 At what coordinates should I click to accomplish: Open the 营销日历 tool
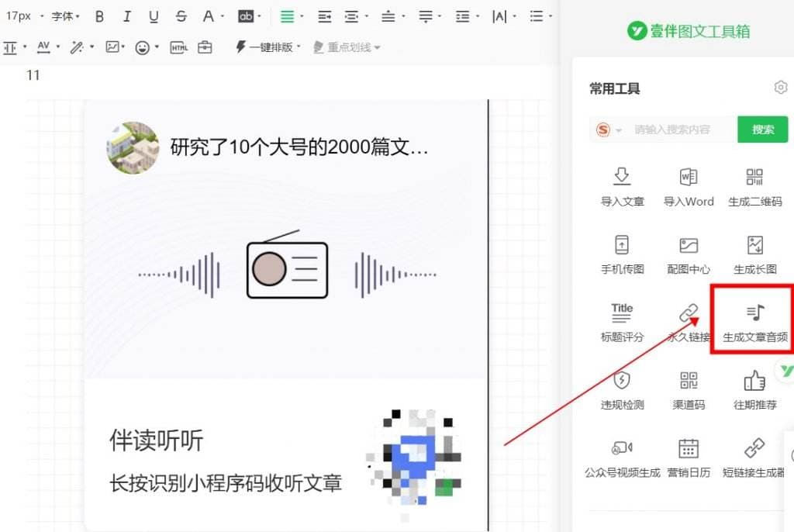pos(688,458)
